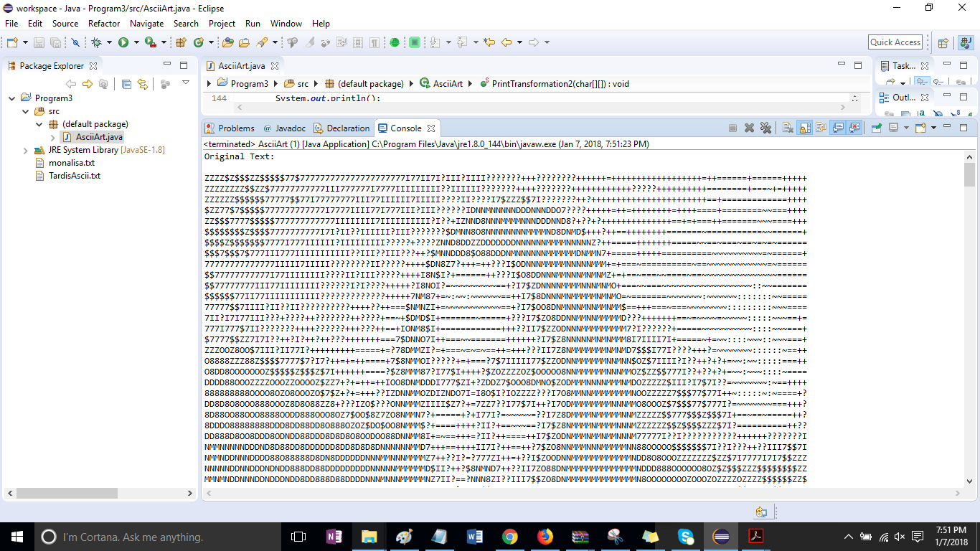
Task: Click the New Java Class icon
Action: [x=198, y=42]
